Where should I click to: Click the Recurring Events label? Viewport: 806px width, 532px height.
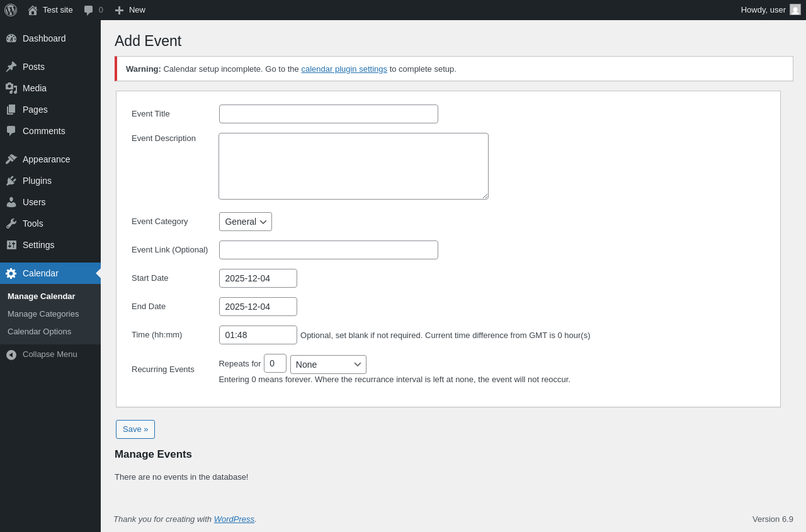pyautogui.click(x=163, y=370)
